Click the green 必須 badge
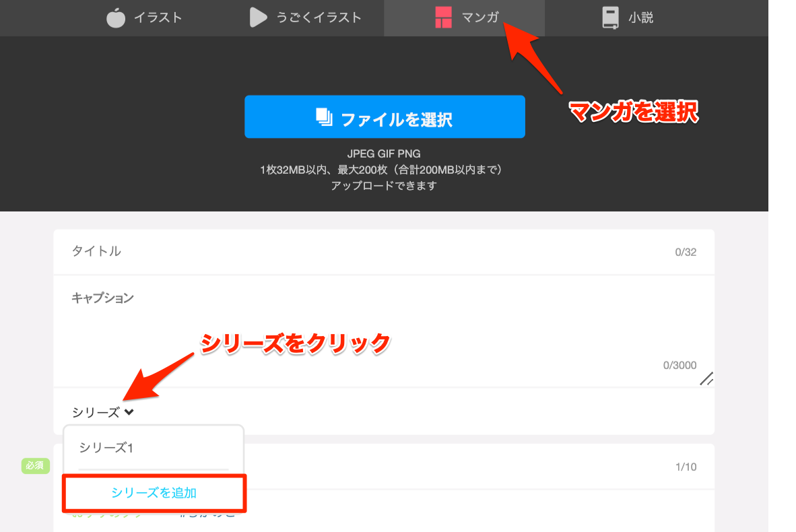The height and width of the screenshot is (532, 796). click(x=35, y=465)
